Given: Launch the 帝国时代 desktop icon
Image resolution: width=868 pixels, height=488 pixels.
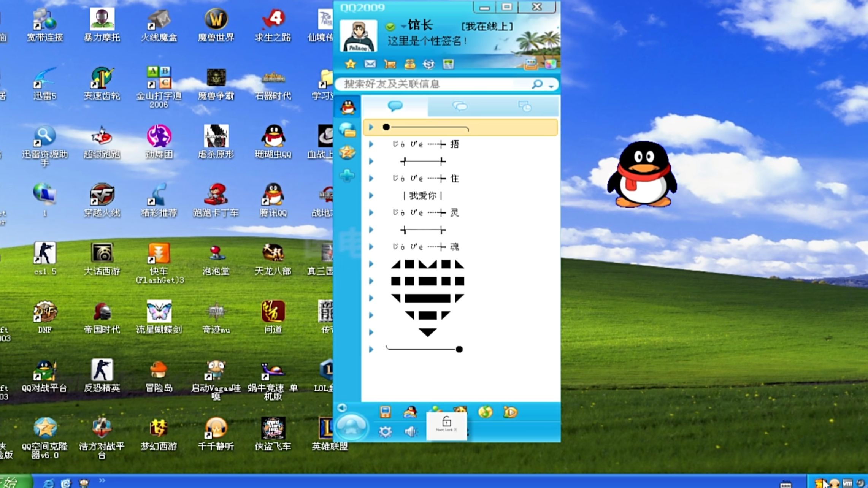Looking at the screenshot, I should (x=102, y=317).
